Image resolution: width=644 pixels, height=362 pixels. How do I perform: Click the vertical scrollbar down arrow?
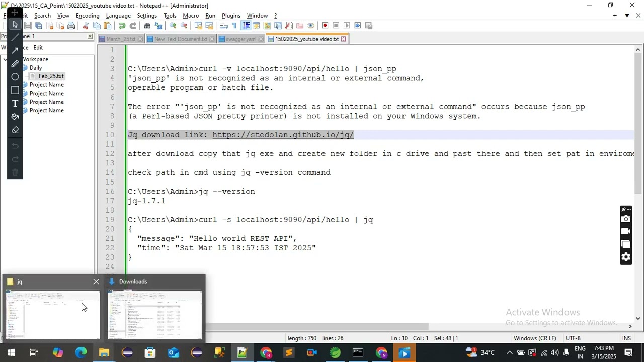pyautogui.click(x=638, y=318)
